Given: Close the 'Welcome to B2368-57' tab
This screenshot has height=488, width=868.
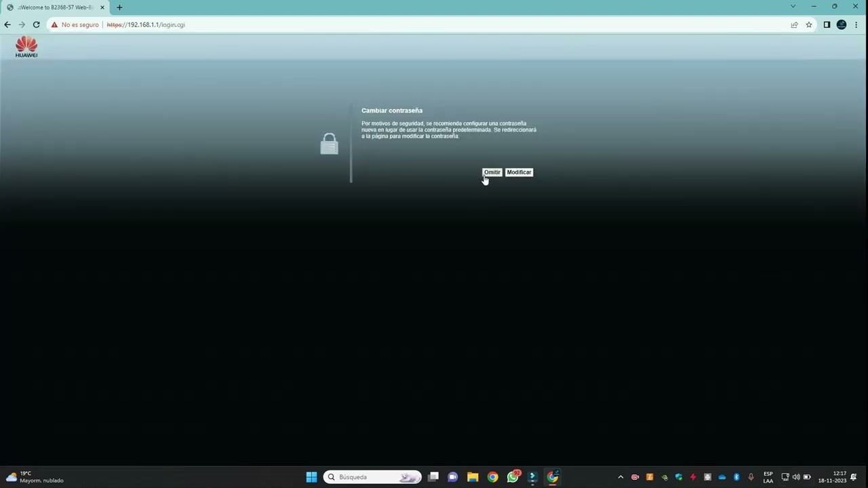Looking at the screenshot, I should 102,7.
